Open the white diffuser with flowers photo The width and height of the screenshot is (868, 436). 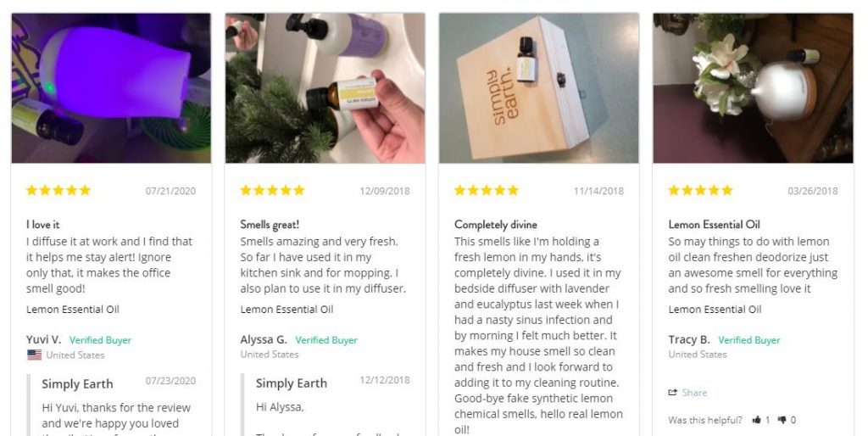[x=753, y=88]
